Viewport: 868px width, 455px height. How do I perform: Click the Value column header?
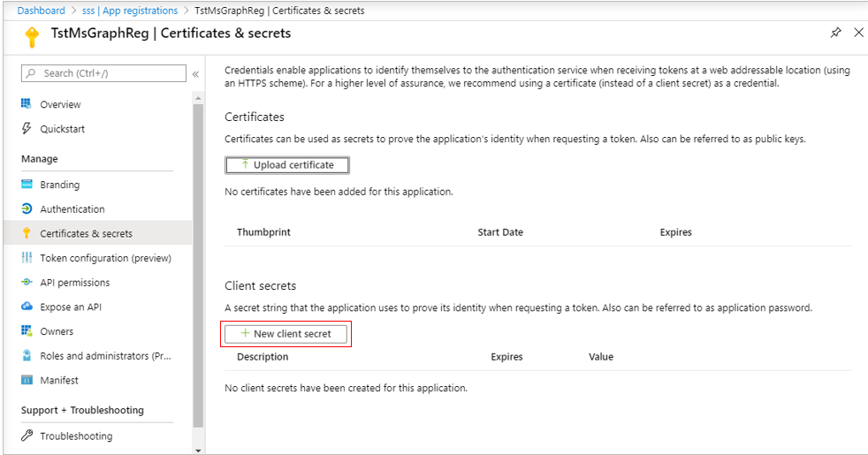(x=601, y=356)
